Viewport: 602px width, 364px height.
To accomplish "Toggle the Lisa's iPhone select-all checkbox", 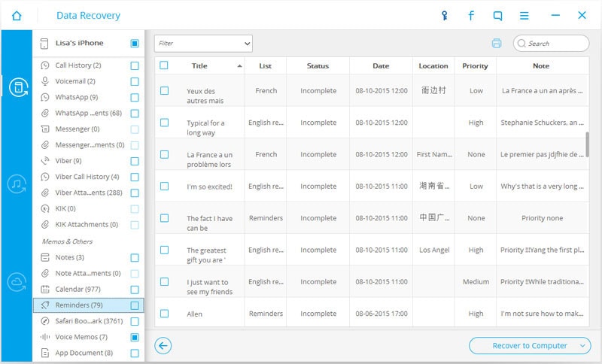I will 135,44.
